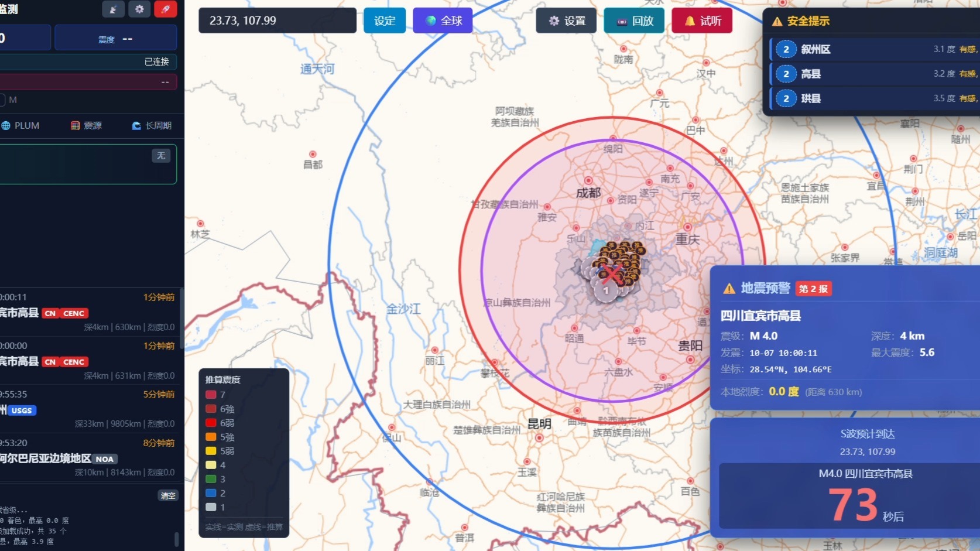980x551 pixels.
Task: Click the 回放 replay button
Action: [x=634, y=20]
